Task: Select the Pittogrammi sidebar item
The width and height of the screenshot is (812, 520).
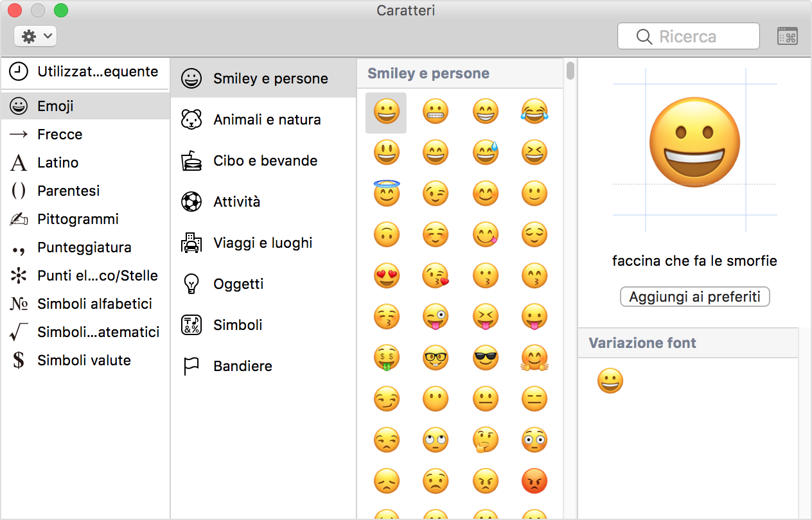Action: [78, 219]
